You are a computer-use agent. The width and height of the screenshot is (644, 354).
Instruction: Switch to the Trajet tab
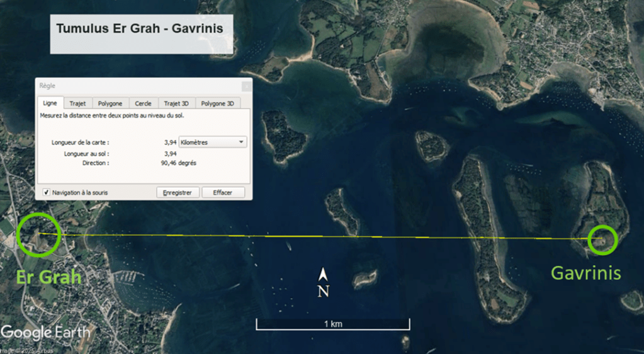77,103
